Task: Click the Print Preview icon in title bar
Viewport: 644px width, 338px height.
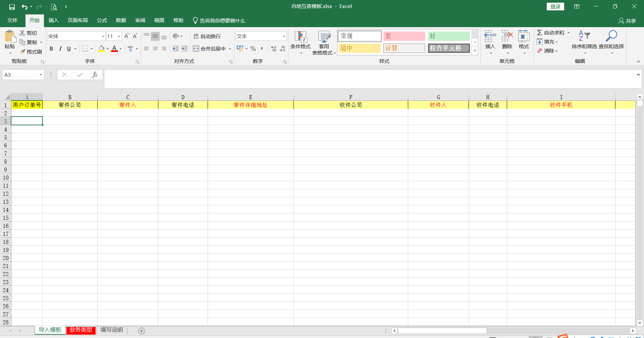Action: tap(54, 7)
